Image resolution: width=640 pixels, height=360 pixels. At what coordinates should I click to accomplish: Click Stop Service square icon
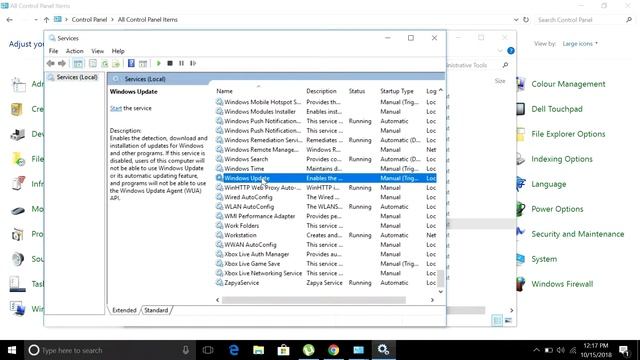170,63
